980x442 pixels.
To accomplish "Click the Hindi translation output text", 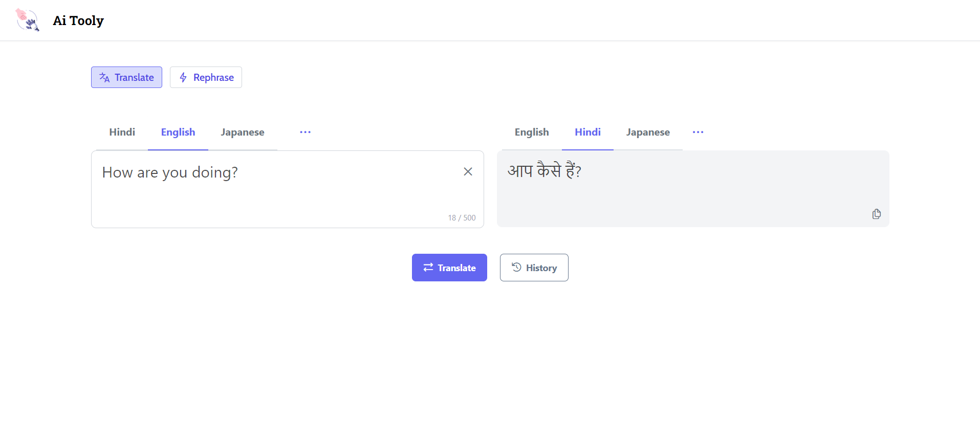I will tap(545, 170).
